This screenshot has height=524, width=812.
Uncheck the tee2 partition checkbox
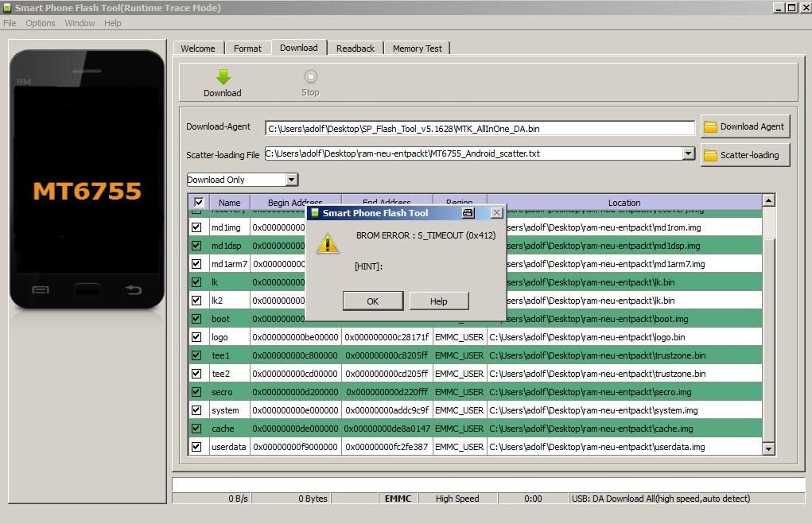point(196,374)
